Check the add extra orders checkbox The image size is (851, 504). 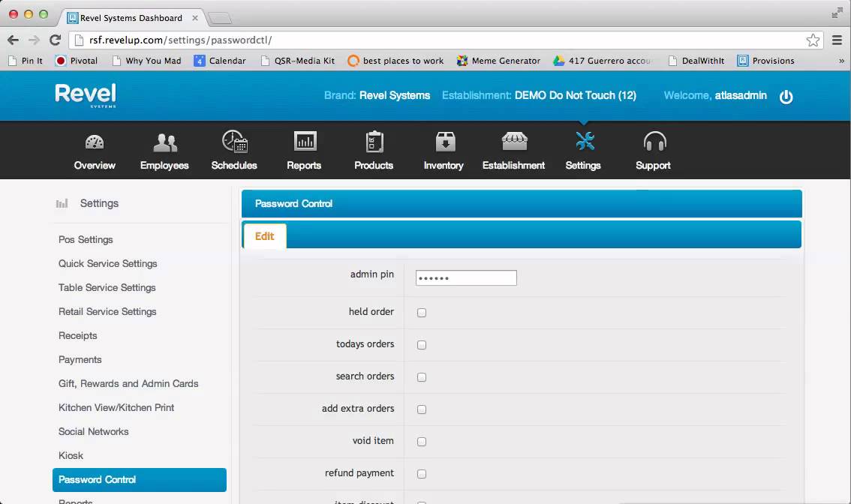click(x=422, y=409)
